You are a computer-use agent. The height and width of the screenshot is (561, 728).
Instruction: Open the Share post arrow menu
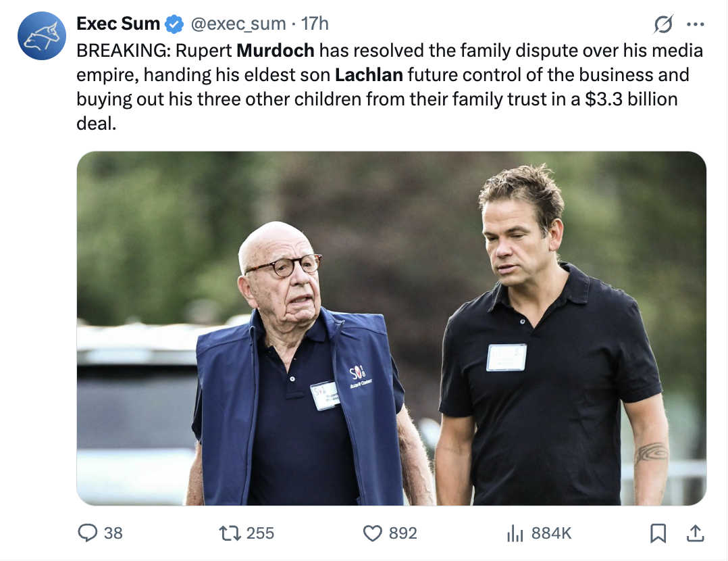pyautogui.click(x=694, y=533)
